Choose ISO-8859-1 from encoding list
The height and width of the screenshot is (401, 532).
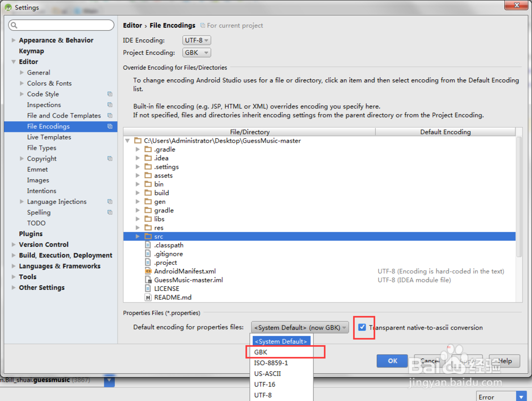pyautogui.click(x=281, y=363)
